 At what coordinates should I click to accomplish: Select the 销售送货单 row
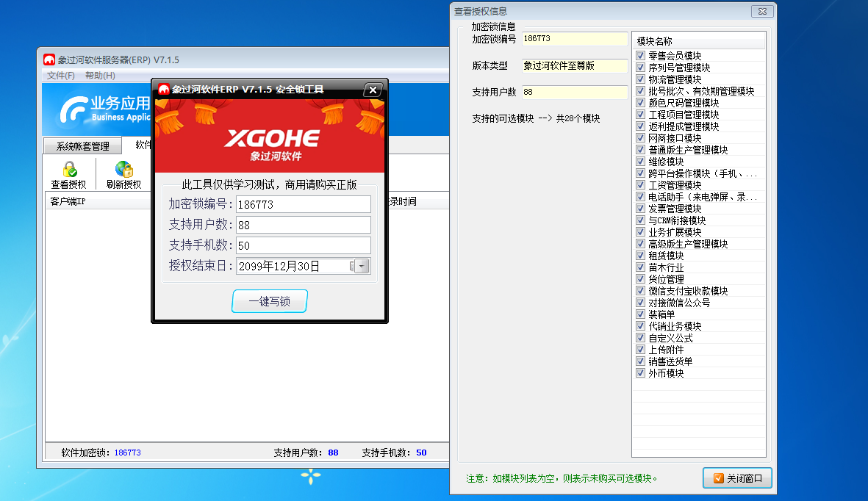pyautogui.click(x=699, y=361)
